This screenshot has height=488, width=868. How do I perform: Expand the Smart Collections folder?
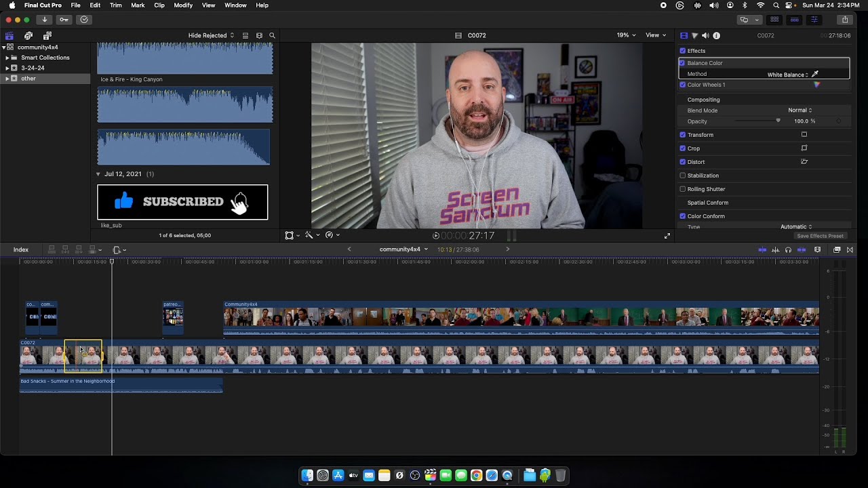6,58
